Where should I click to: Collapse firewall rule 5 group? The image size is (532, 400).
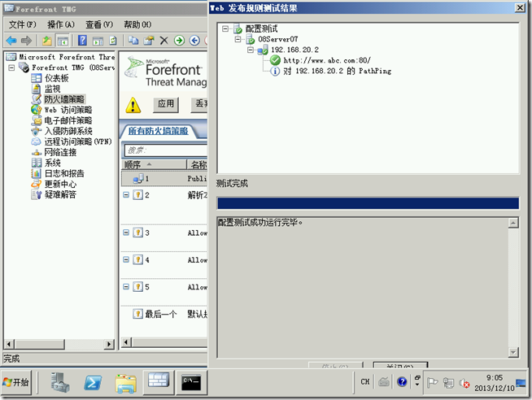(x=126, y=287)
